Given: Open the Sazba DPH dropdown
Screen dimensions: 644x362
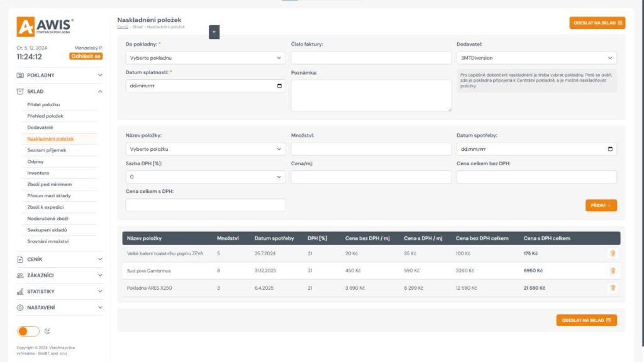Looking at the screenshot, I should click(205, 177).
